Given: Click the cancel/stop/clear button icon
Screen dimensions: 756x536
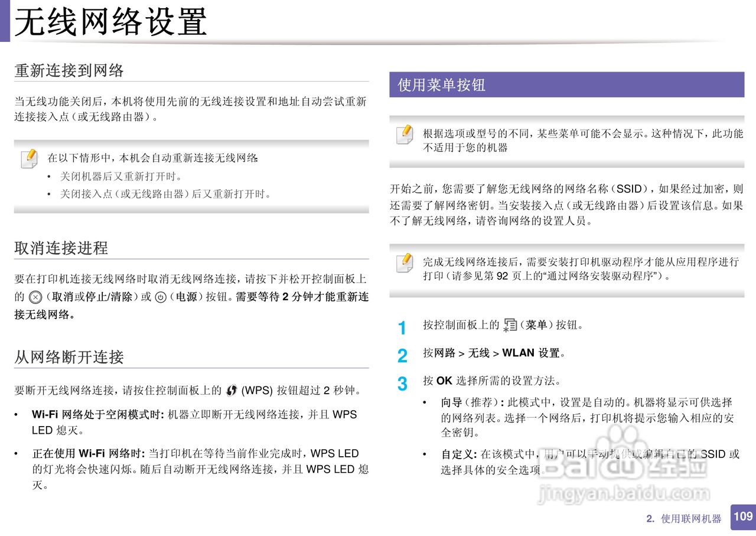Looking at the screenshot, I should [35, 297].
